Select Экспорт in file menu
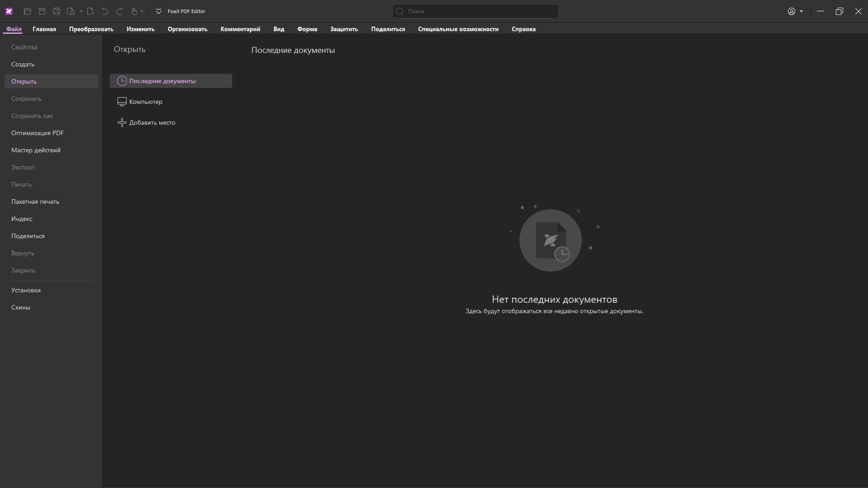The height and width of the screenshot is (488, 868). point(52,167)
